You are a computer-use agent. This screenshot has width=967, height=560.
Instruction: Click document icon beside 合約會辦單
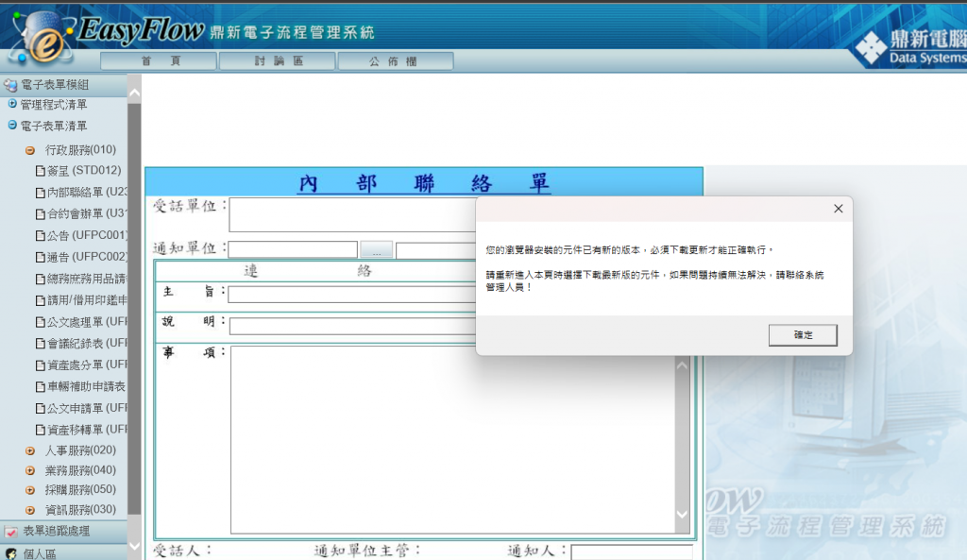coord(40,214)
